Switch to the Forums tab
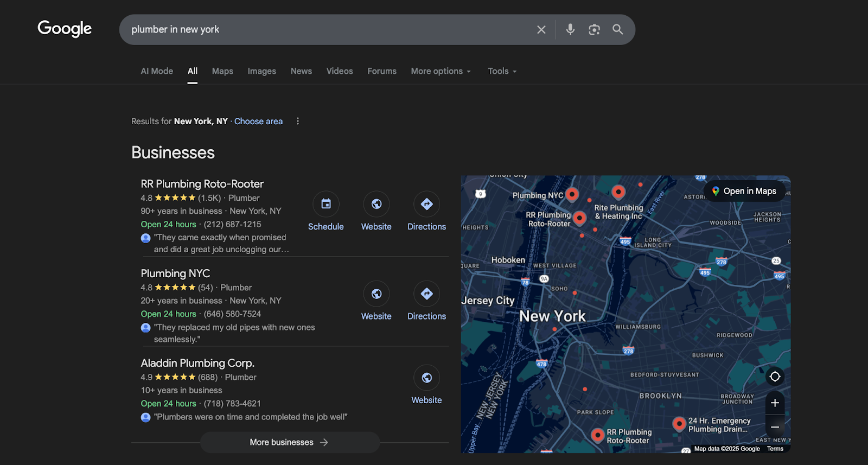 (382, 71)
